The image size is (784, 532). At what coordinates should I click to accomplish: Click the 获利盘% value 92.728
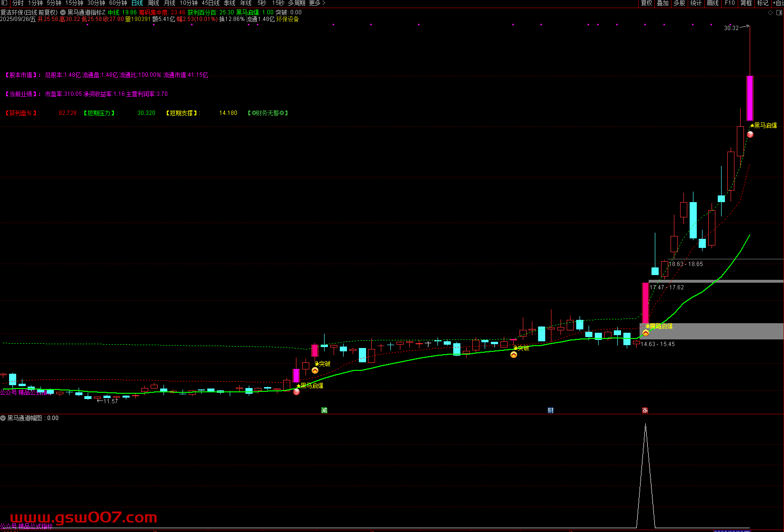tap(68, 113)
